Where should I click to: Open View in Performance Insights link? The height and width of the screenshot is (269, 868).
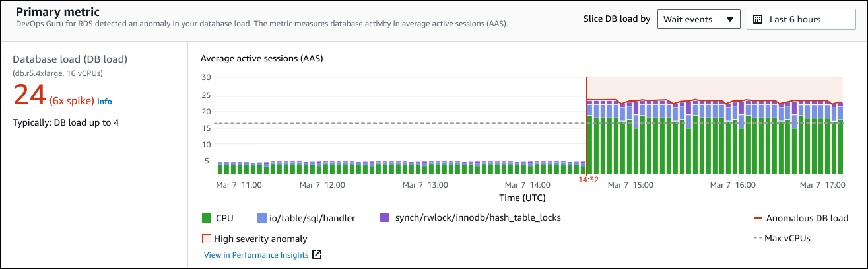[256, 254]
